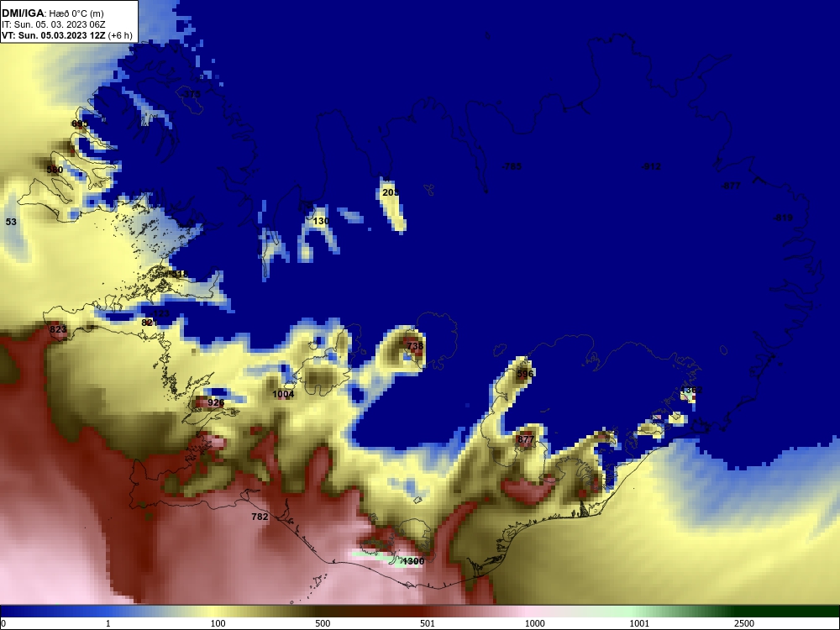Click the 821 value label on the map
Viewport: 840px width, 630px height.
[x=150, y=323]
